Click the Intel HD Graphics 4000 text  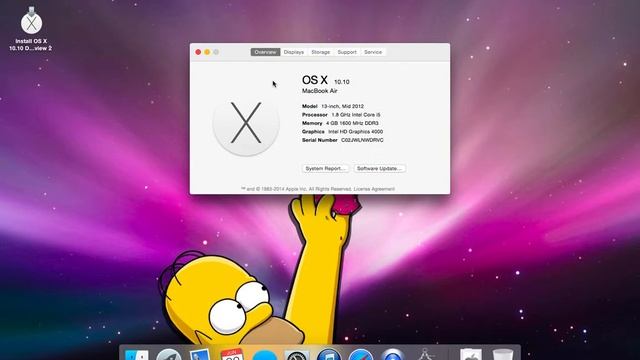(356, 131)
